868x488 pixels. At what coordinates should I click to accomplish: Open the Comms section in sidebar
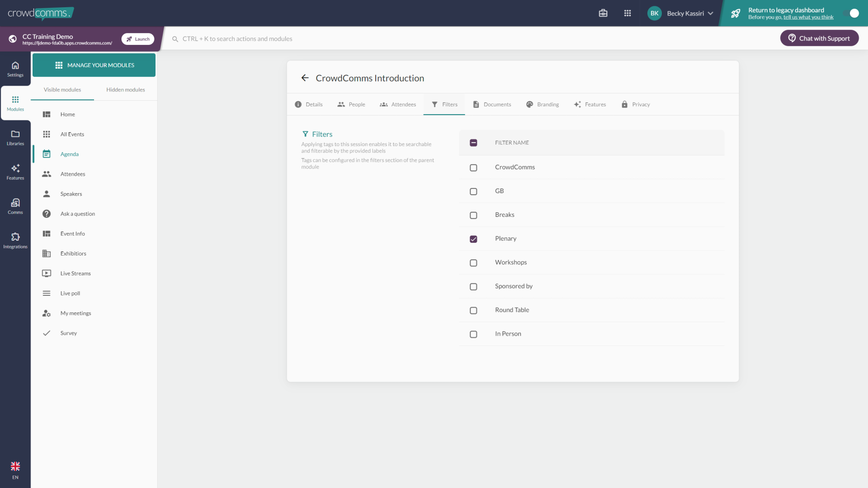point(16,206)
